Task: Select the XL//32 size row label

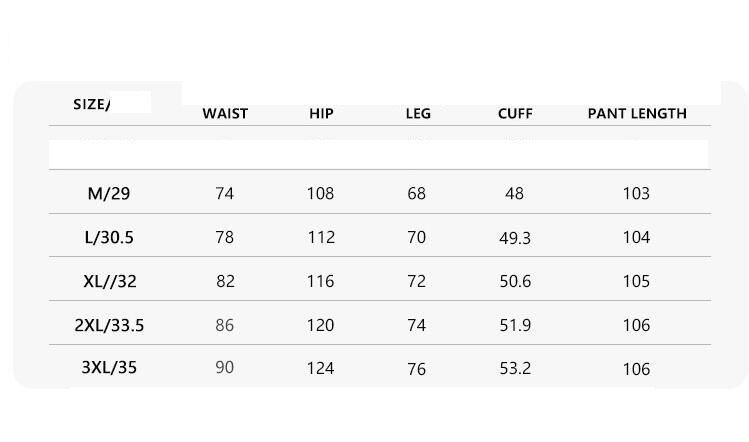Action: (109, 281)
